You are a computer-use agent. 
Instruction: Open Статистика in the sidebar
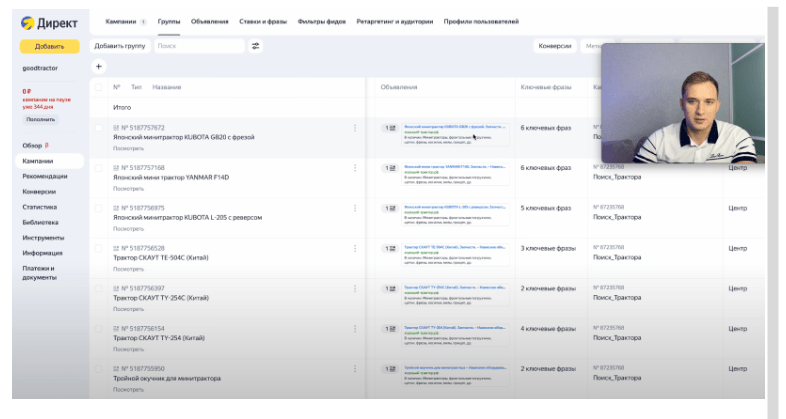[x=40, y=207]
